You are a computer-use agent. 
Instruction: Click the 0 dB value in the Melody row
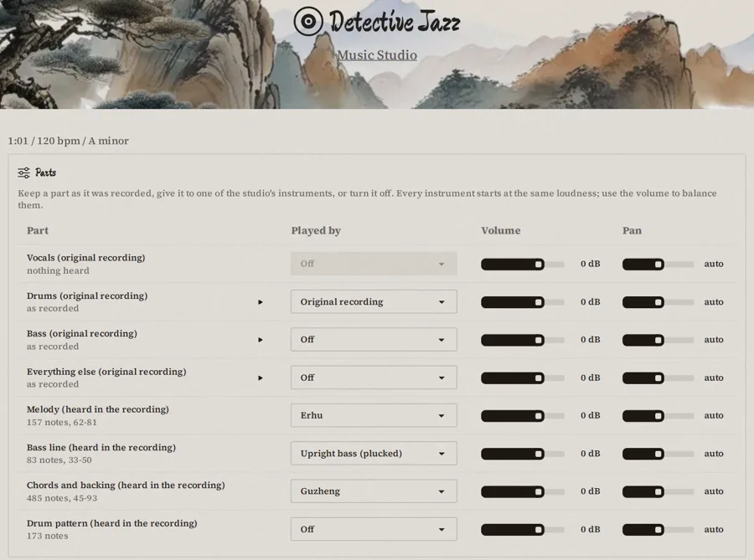(590, 415)
